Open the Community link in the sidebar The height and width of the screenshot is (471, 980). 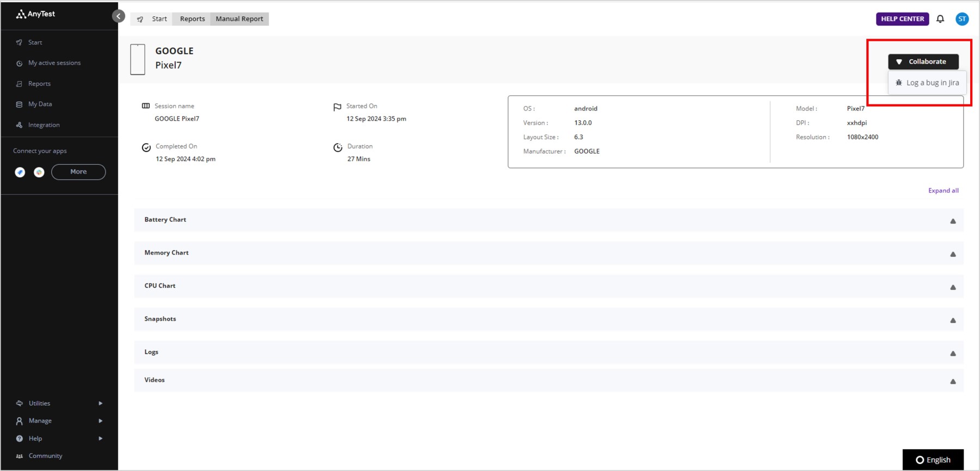coord(45,456)
